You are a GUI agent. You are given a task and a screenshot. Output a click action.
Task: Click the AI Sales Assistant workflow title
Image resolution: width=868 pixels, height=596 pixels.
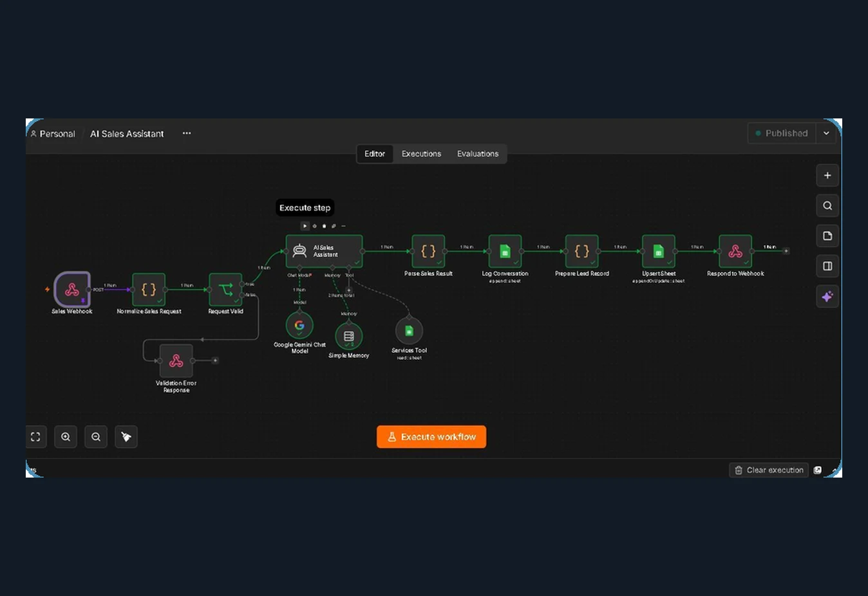point(127,134)
